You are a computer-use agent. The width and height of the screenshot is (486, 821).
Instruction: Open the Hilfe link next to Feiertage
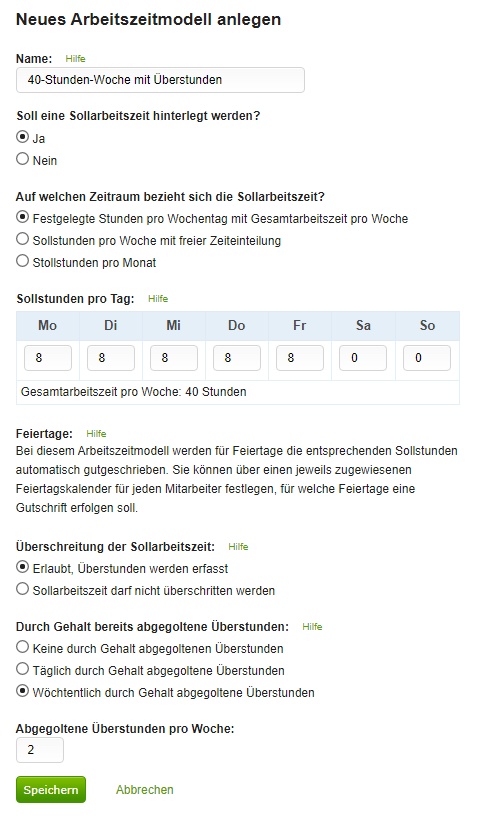tap(96, 434)
